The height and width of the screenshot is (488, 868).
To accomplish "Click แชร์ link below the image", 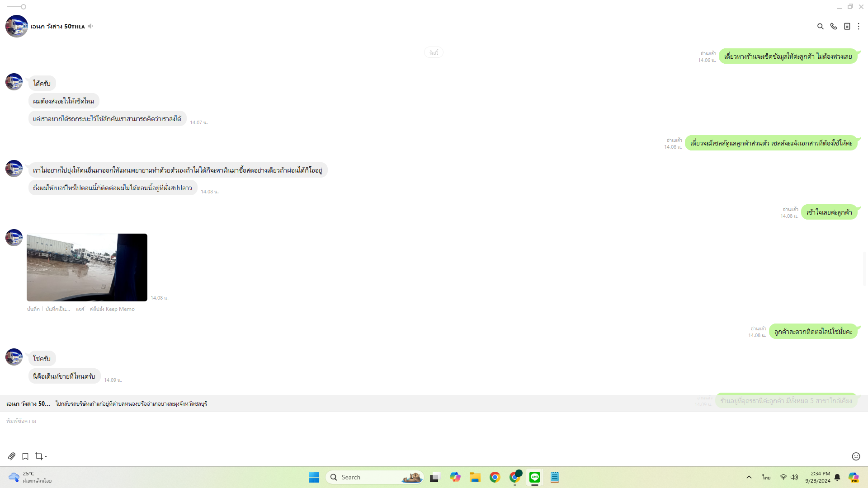I will [80, 309].
